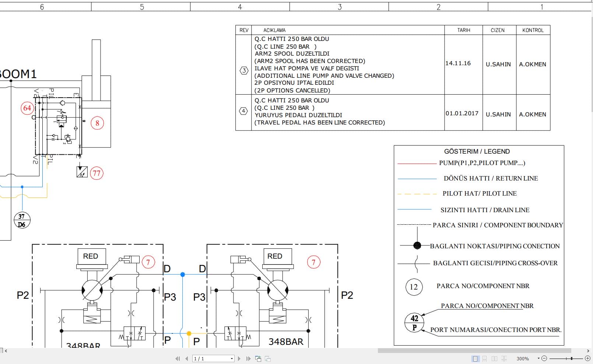Open the page number dropdown arrow
Screen dimensions: 593x364
[x=232, y=358]
